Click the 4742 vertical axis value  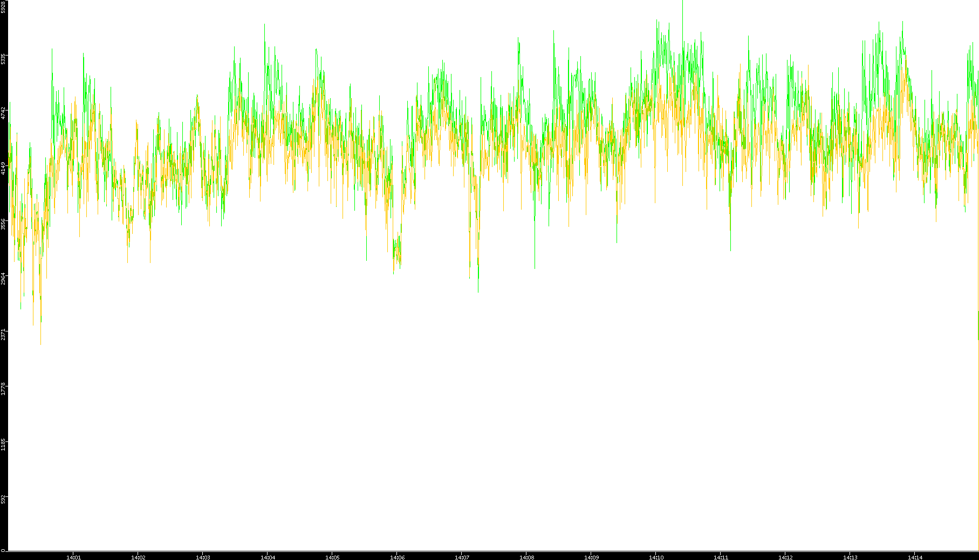[x=3, y=113]
